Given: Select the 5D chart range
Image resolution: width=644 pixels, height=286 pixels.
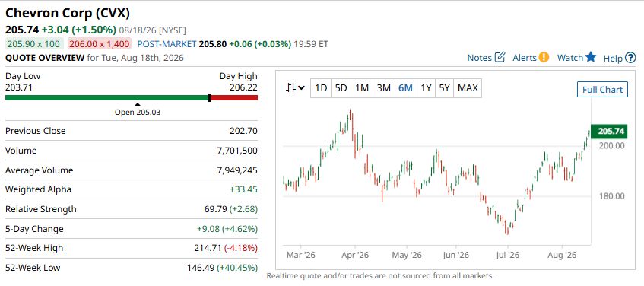Looking at the screenshot, I should pos(341,88).
